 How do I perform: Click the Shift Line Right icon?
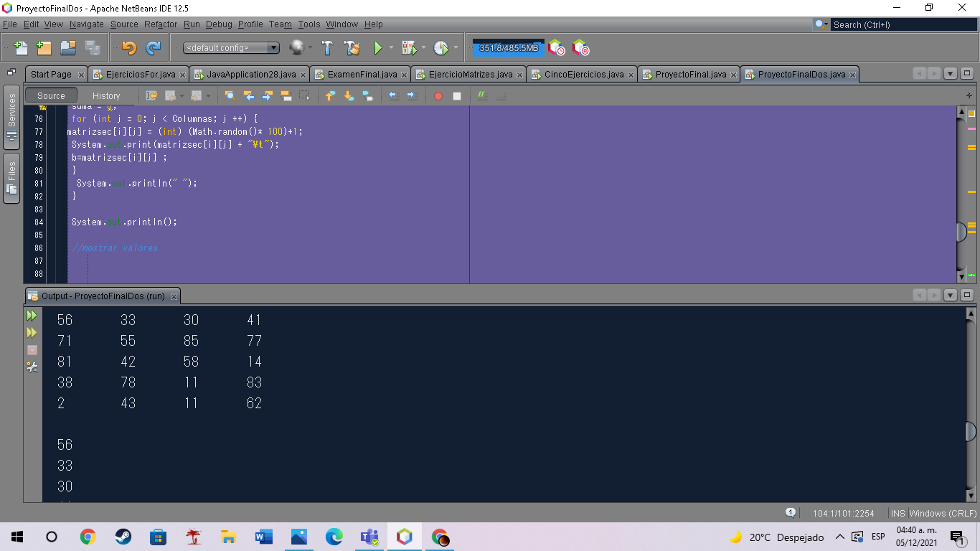coord(411,95)
